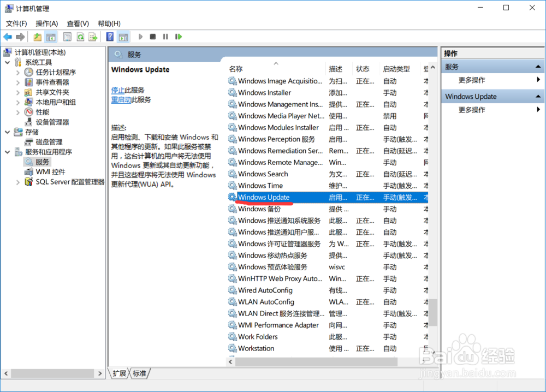Viewport: 546px width, 392px height.
Task: Expand the 事件查看器 node
Action: [18, 82]
